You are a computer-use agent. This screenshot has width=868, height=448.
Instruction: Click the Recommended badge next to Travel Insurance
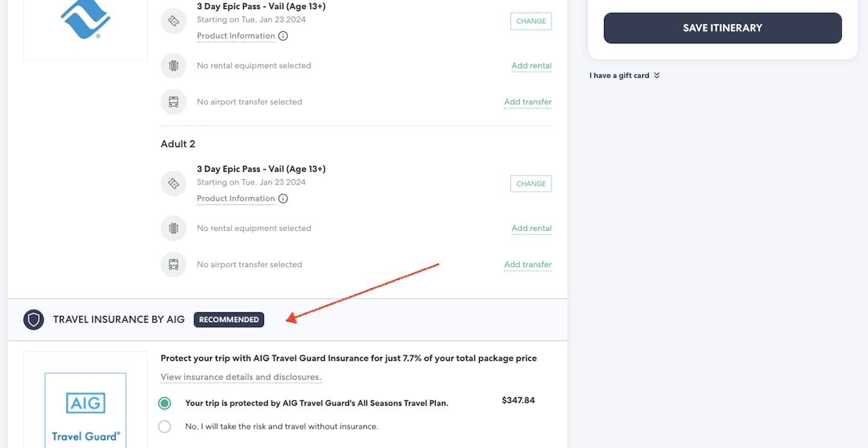coord(228,320)
